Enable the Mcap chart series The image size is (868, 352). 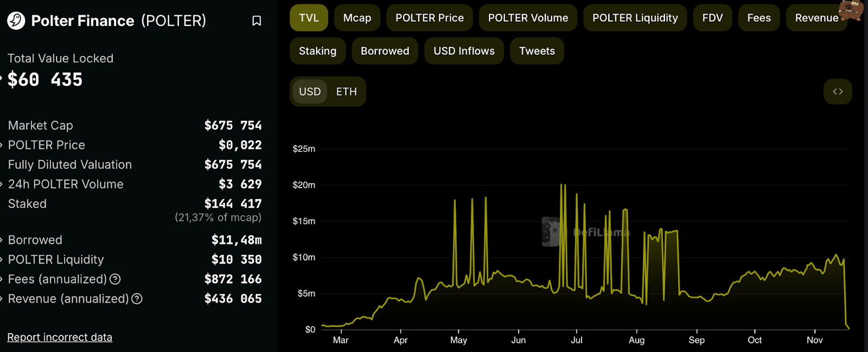(x=357, y=18)
